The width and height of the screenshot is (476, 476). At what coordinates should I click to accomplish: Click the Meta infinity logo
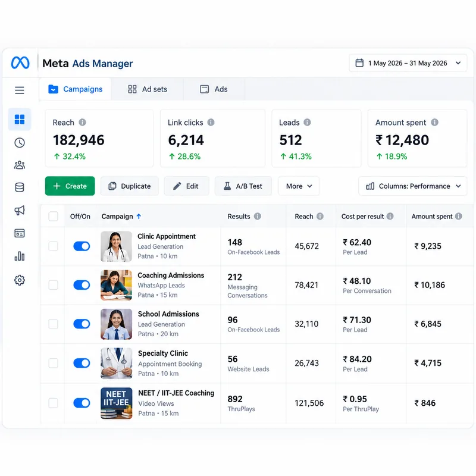[20, 63]
